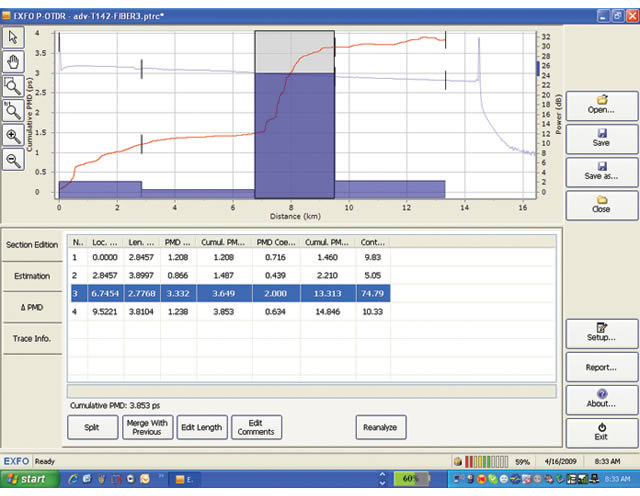Click the Loc. column header
Image resolution: width=640 pixels, height=496 pixels.
coord(105,242)
